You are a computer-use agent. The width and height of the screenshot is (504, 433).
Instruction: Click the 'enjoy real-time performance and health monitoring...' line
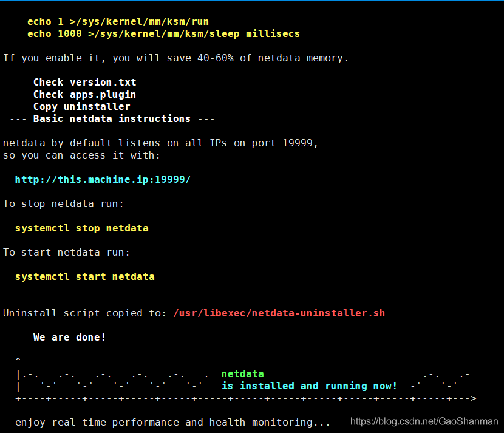[172, 423]
